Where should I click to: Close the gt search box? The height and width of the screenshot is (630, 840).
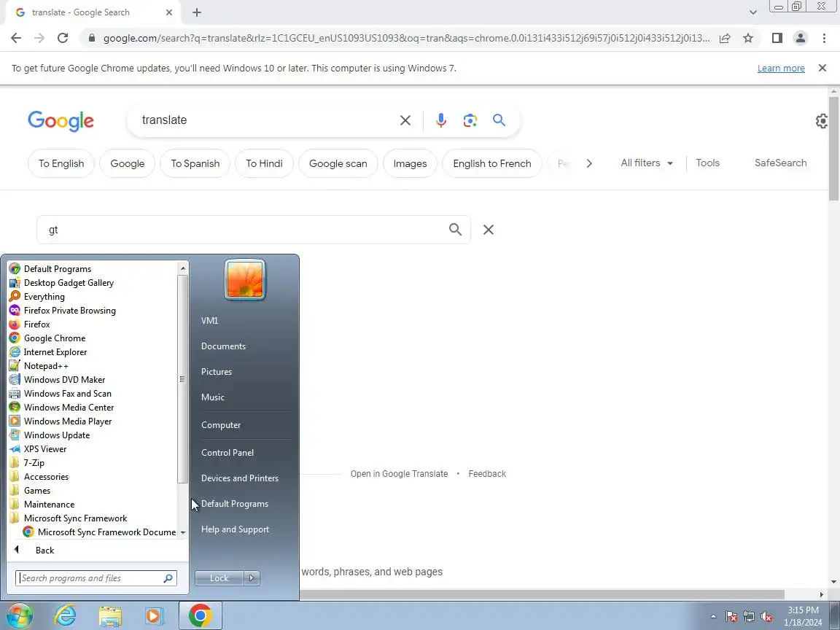(488, 229)
